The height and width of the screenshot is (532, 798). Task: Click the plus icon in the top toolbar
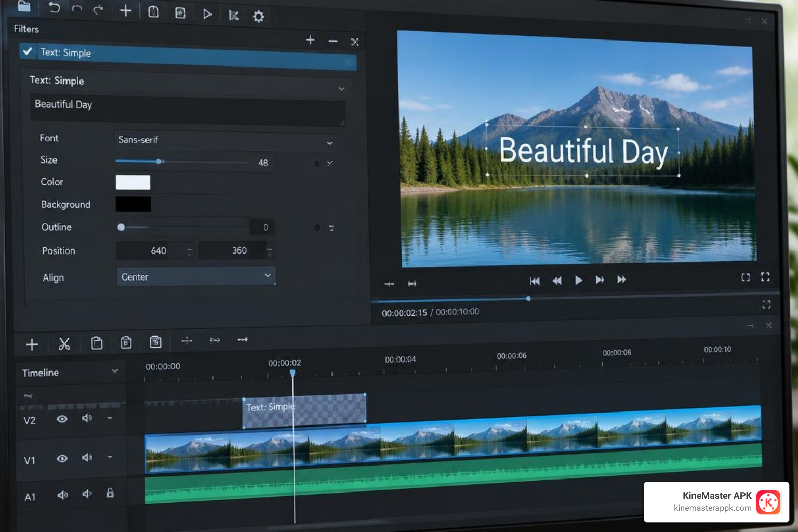125,11
